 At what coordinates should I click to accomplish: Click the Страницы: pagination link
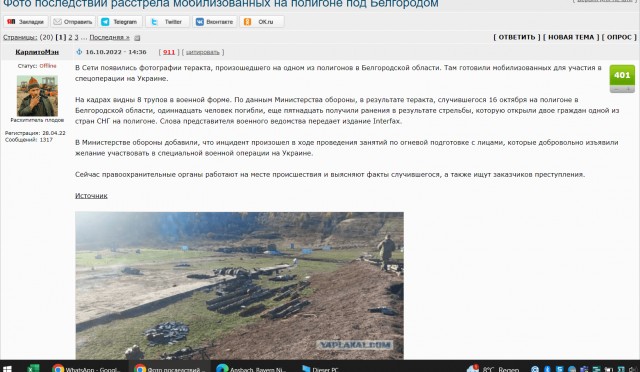[20, 37]
